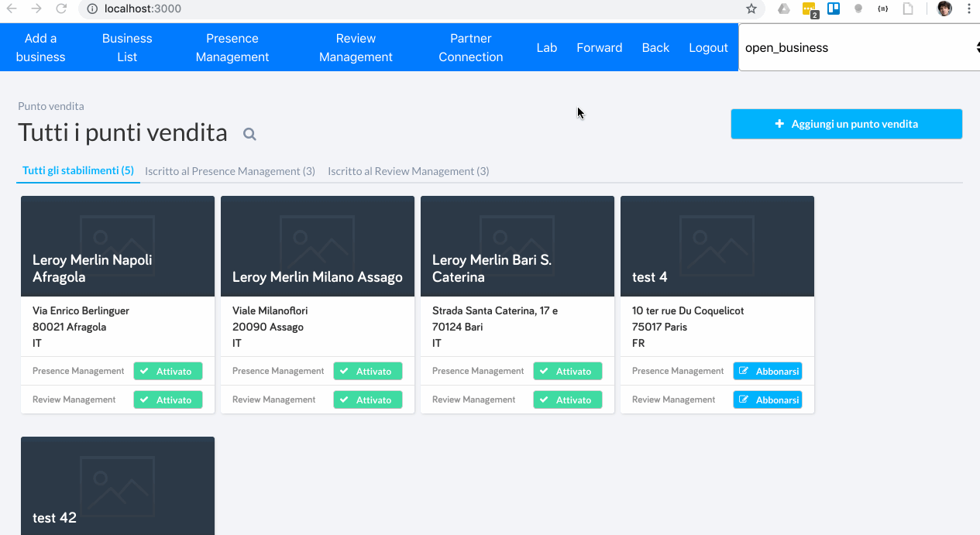Click the address text 75017 Paris
The height and width of the screenshot is (535, 980).
tap(659, 327)
